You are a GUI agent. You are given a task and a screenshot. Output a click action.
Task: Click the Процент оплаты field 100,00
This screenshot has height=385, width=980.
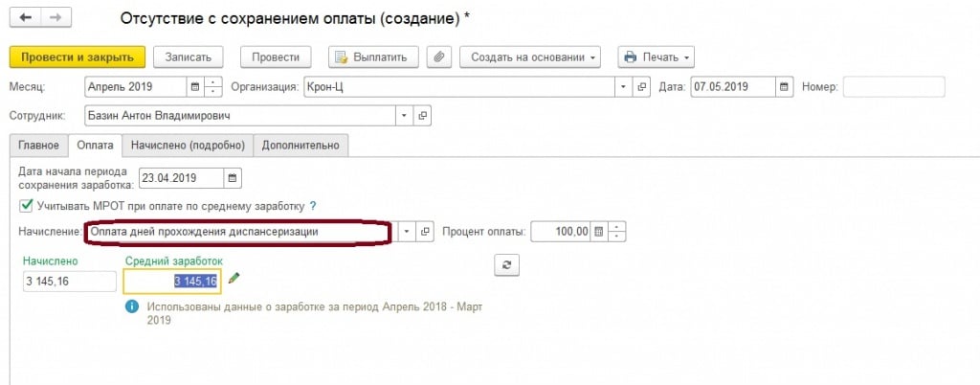click(x=561, y=232)
